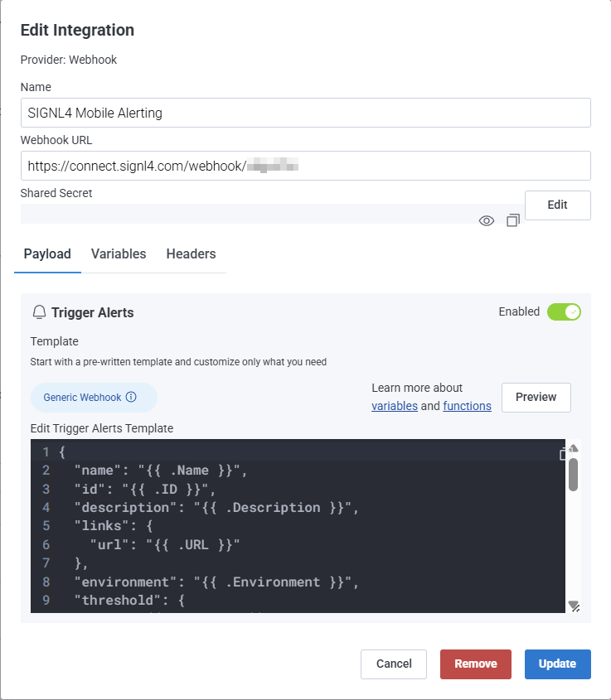Image resolution: width=611 pixels, height=700 pixels.
Task: Click the template editor scrollbar thumb
Action: tap(573, 474)
